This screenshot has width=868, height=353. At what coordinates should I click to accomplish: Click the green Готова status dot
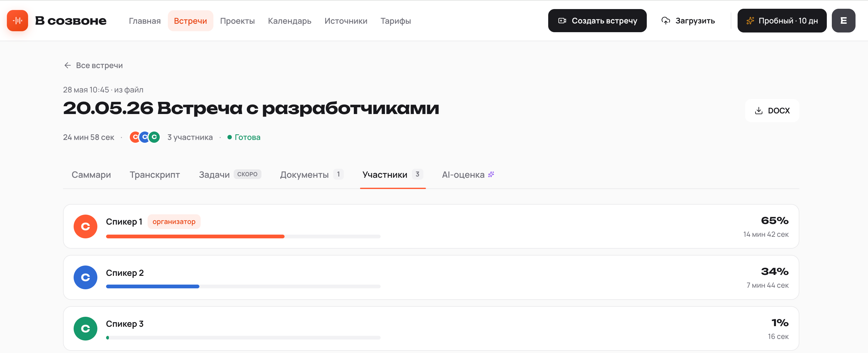click(x=229, y=137)
